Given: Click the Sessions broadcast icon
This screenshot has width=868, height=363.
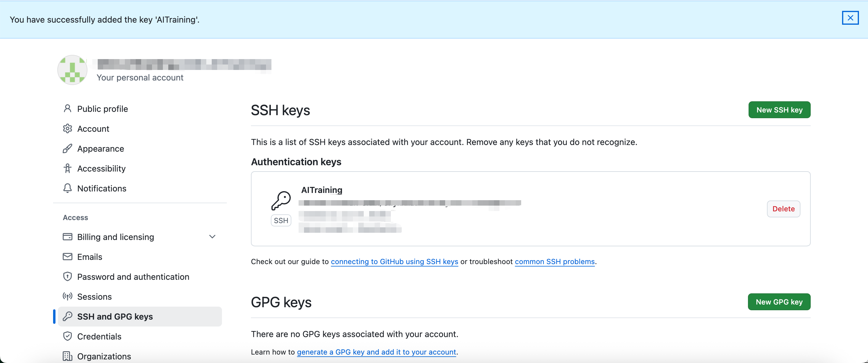Looking at the screenshot, I should pos(67,296).
